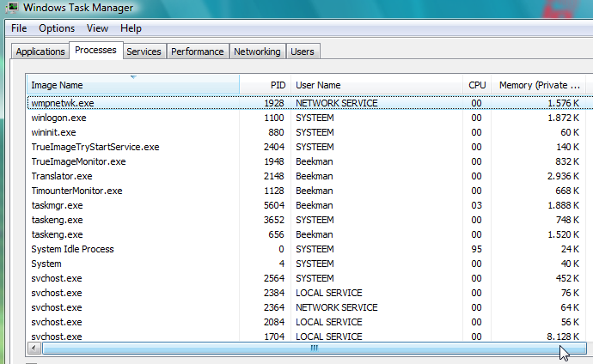Select svchost.exe with PID 2364

coord(310,307)
